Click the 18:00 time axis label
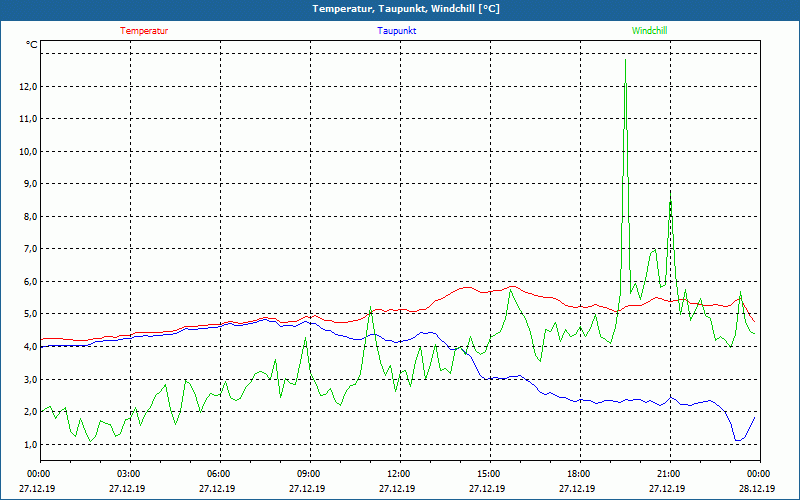Viewport: 800px width, 500px height. (x=577, y=474)
